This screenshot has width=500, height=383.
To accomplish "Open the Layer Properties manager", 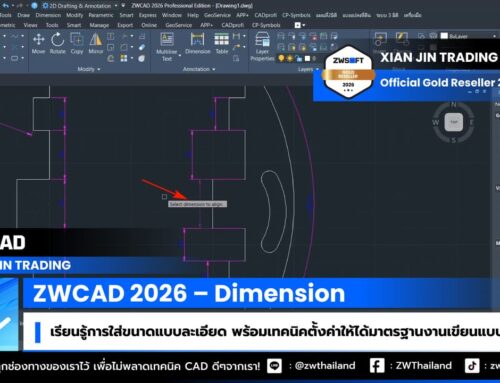I will (x=262, y=47).
